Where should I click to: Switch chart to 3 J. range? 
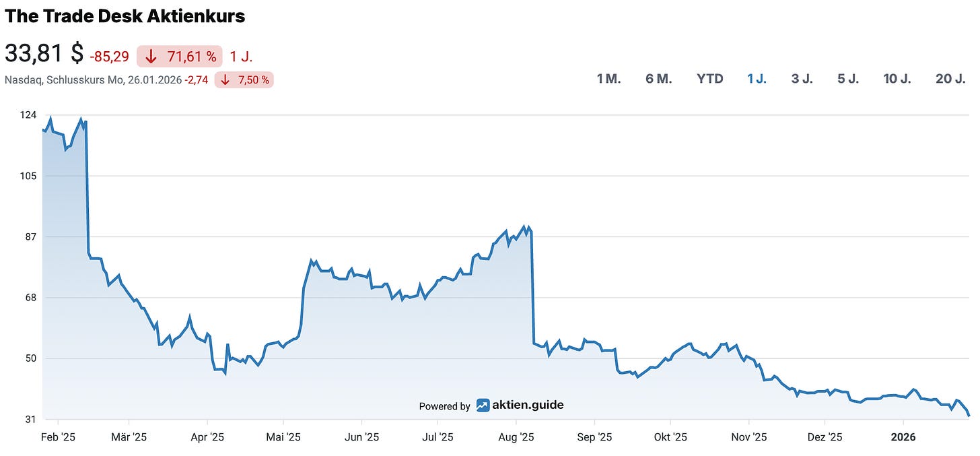[x=802, y=79]
